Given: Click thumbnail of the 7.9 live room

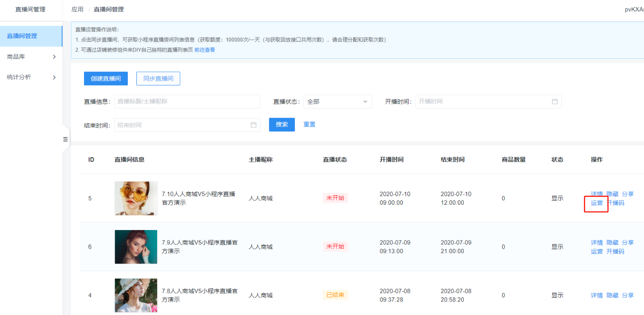Looking at the screenshot, I should click(x=136, y=247).
